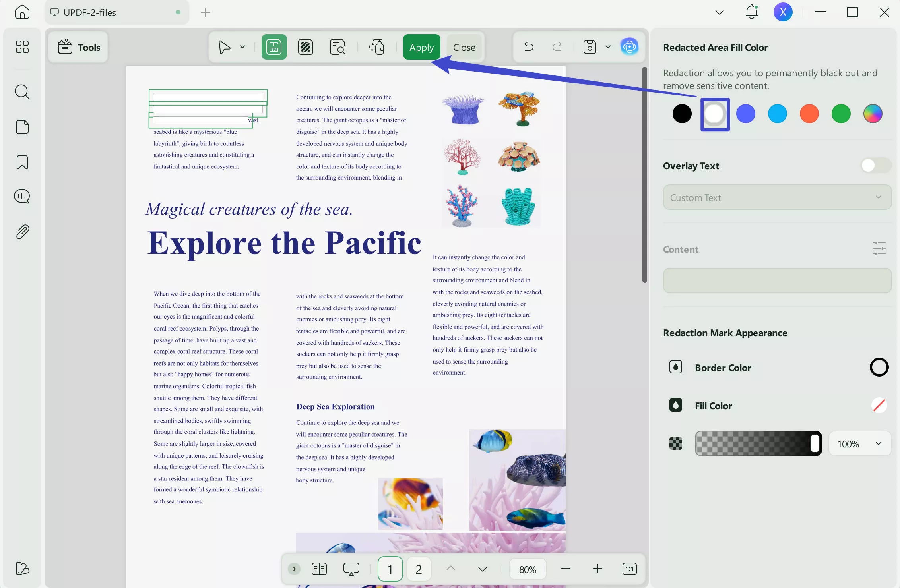Select the redact text tool icon
900x588 pixels.
click(274, 47)
